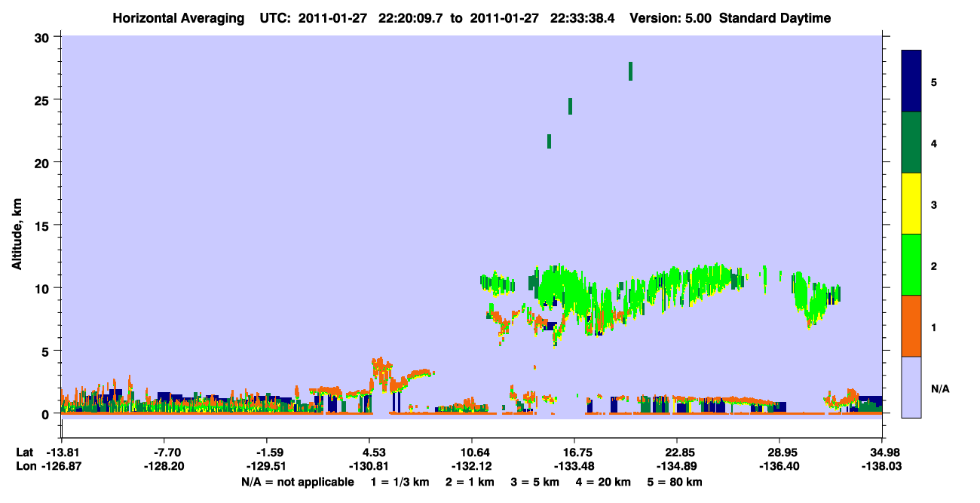Click the 'Lon' row label
The height and width of the screenshot is (503, 980).
[x=25, y=467]
